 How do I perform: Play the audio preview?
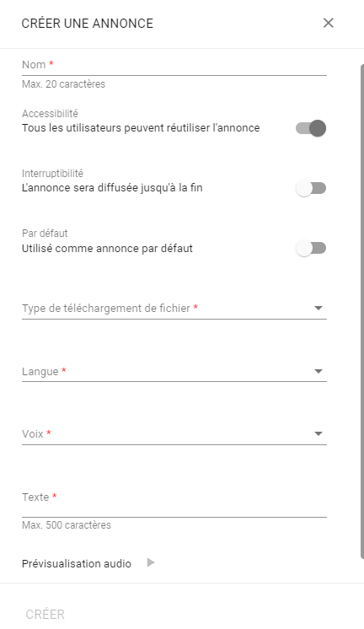[x=151, y=562]
